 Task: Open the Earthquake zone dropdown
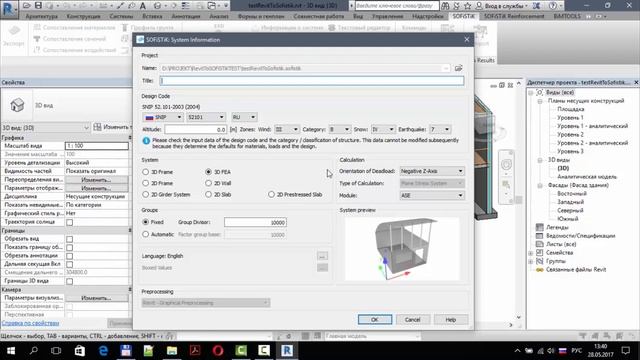(440, 129)
